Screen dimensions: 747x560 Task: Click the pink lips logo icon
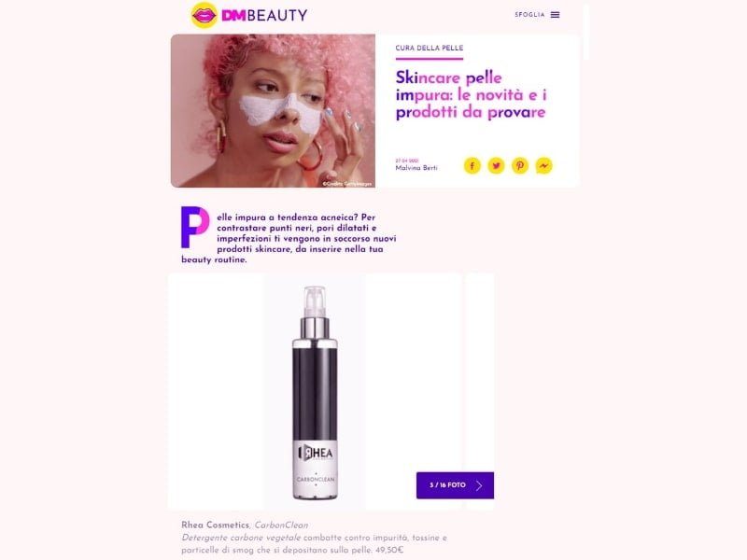(x=204, y=15)
